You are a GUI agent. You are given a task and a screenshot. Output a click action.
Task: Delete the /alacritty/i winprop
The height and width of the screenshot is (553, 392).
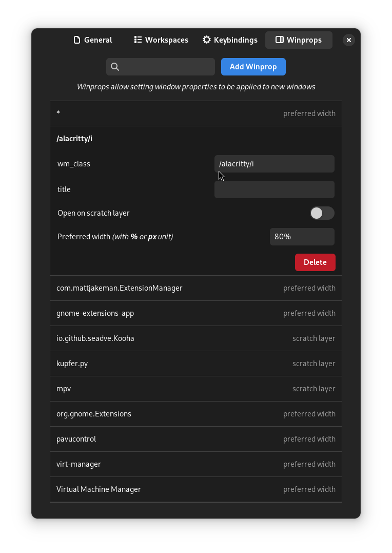tap(315, 262)
